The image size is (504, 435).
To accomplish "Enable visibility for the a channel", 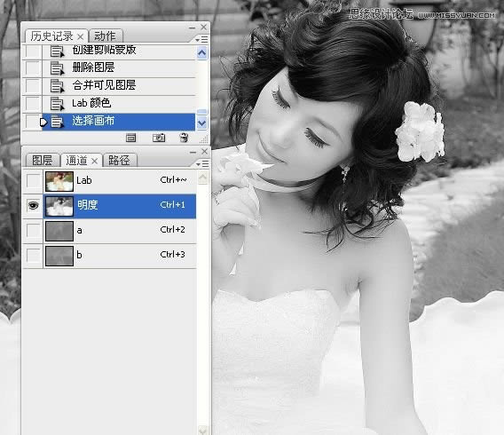I will (x=33, y=230).
